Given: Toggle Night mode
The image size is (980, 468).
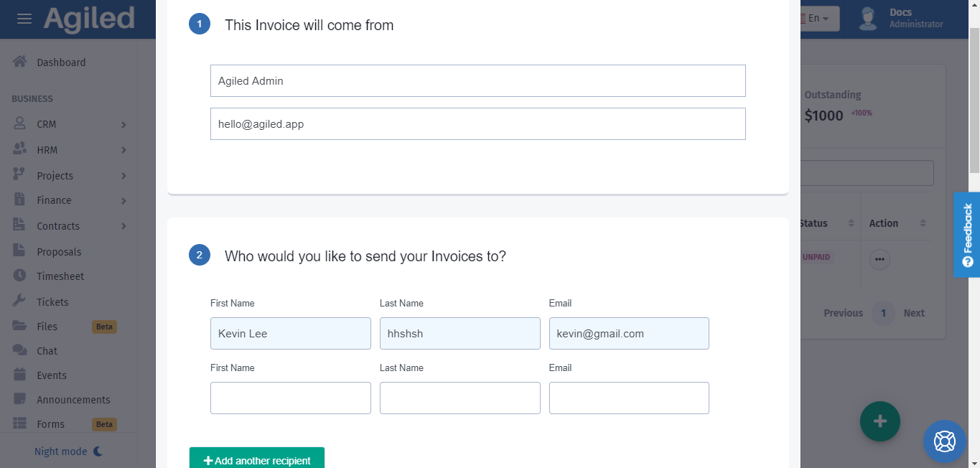Looking at the screenshot, I should [69, 451].
